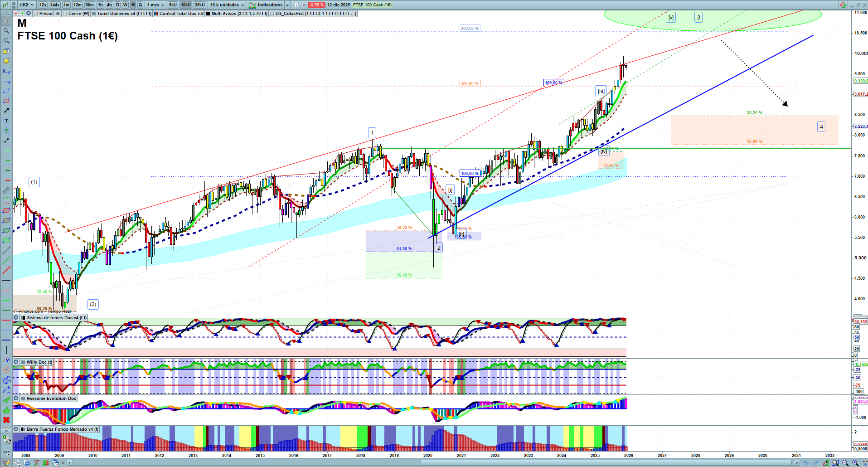
Task: Select the red diagonal line tool
Action: (6, 270)
